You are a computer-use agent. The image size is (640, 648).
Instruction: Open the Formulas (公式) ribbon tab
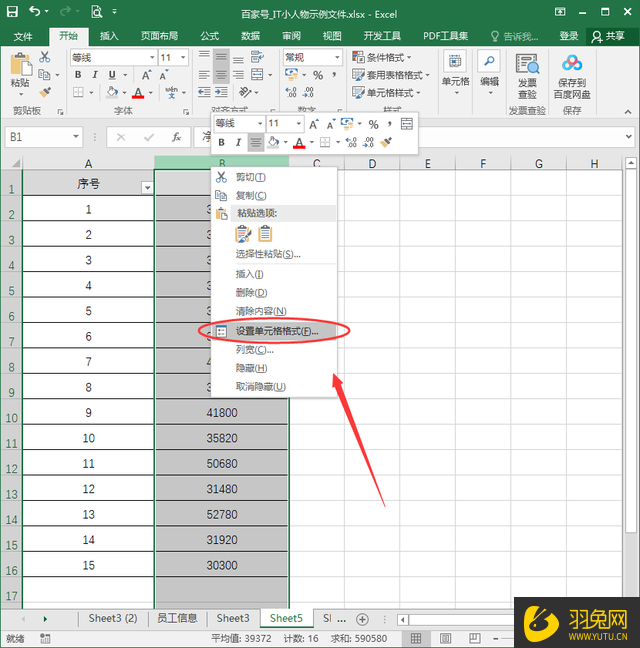[210, 36]
